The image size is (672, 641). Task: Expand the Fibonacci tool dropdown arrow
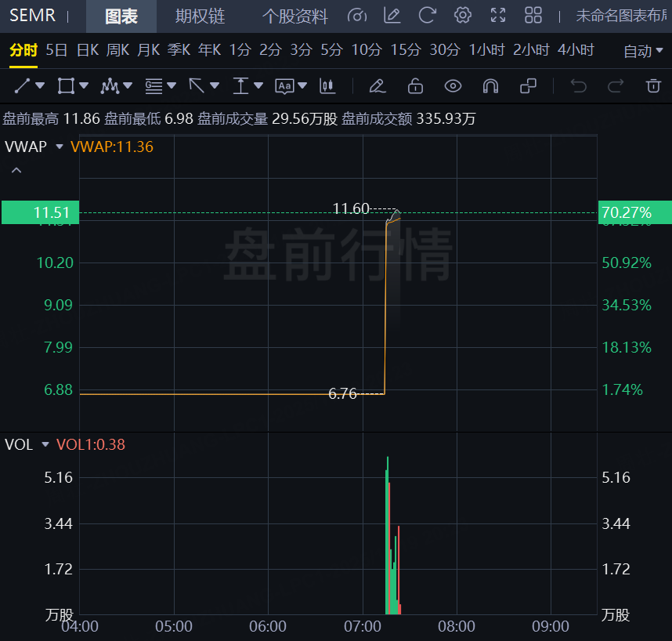tap(172, 85)
